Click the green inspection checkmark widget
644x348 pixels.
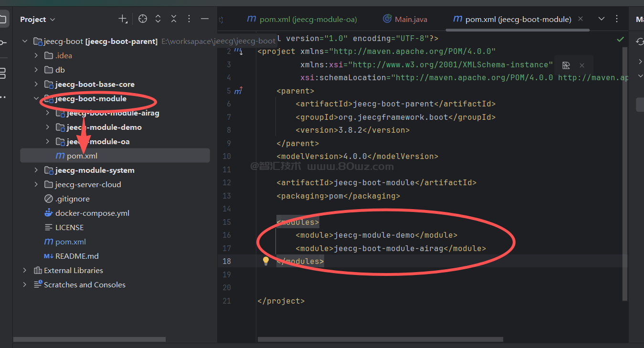(x=620, y=39)
